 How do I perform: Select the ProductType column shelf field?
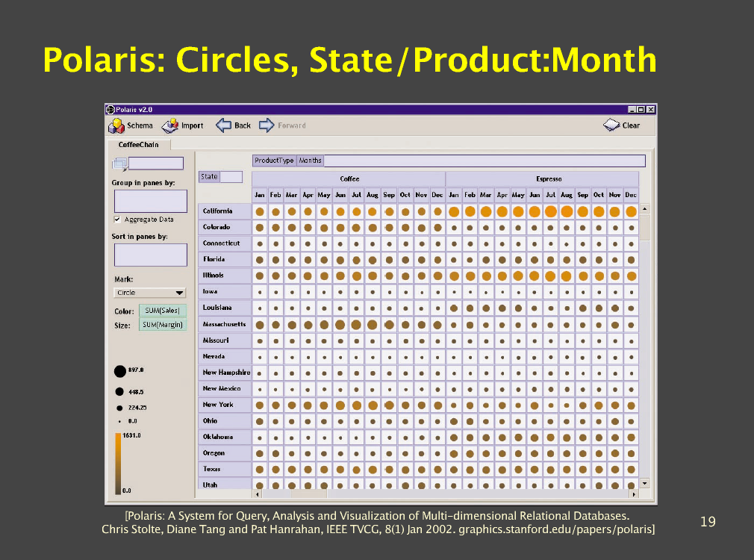tap(274, 161)
